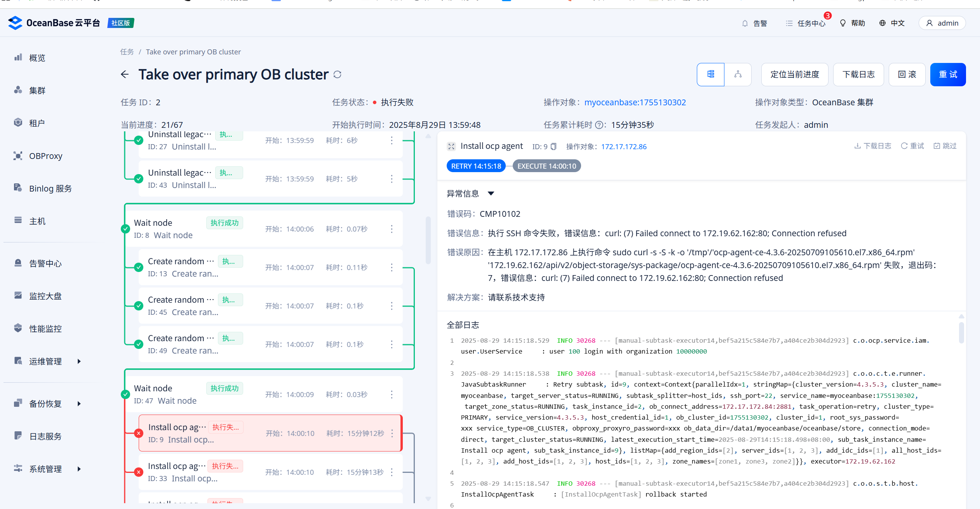
Task: Expand the 运维管理 submenu arrow
Action: (79, 361)
